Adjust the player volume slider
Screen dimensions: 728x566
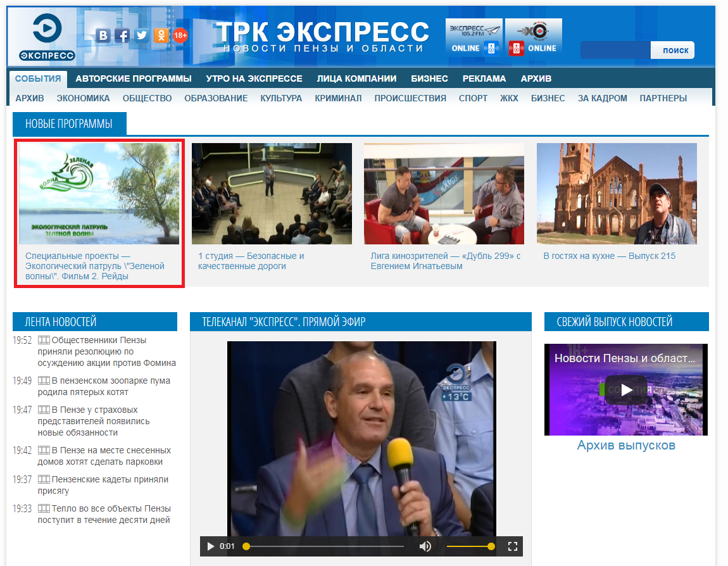469,546
